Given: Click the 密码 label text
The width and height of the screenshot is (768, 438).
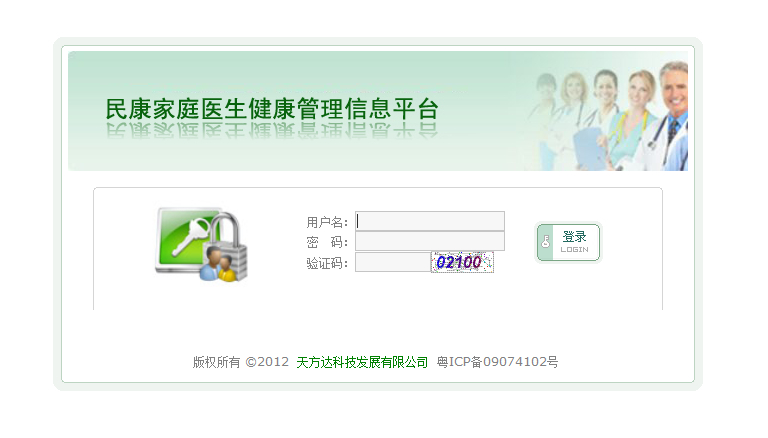Looking at the screenshot, I should [x=327, y=242].
